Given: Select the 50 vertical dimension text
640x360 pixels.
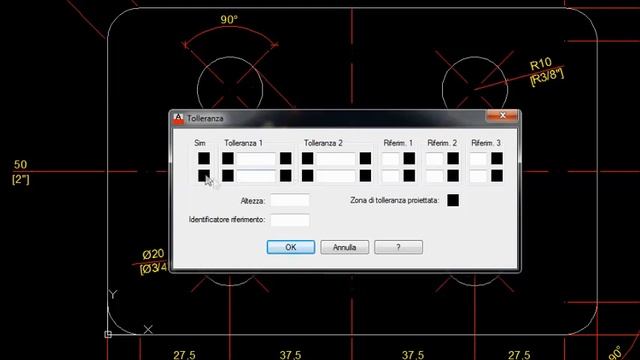Looking at the screenshot, I should 20,164.
